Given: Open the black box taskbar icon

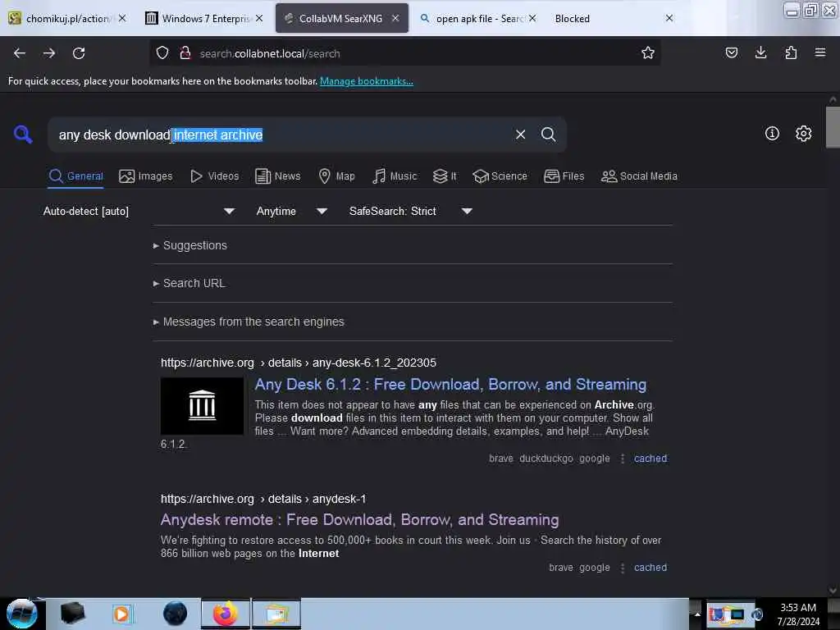Looking at the screenshot, I should tap(72, 614).
